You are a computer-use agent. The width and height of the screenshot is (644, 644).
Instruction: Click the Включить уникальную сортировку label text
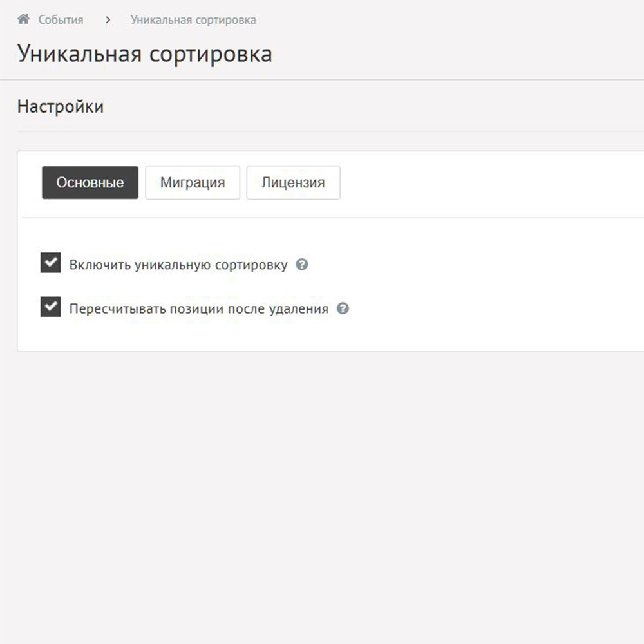pyautogui.click(x=178, y=265)
